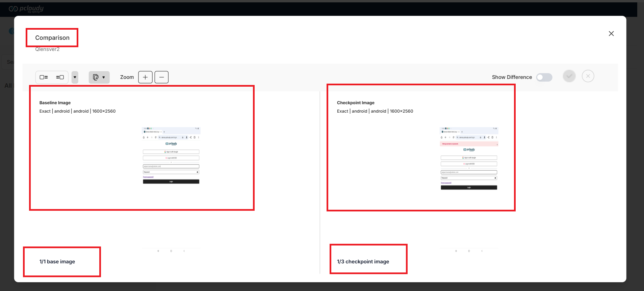
Task: Click the pCloudy logo in the header
Action: (x=26, y=9)
